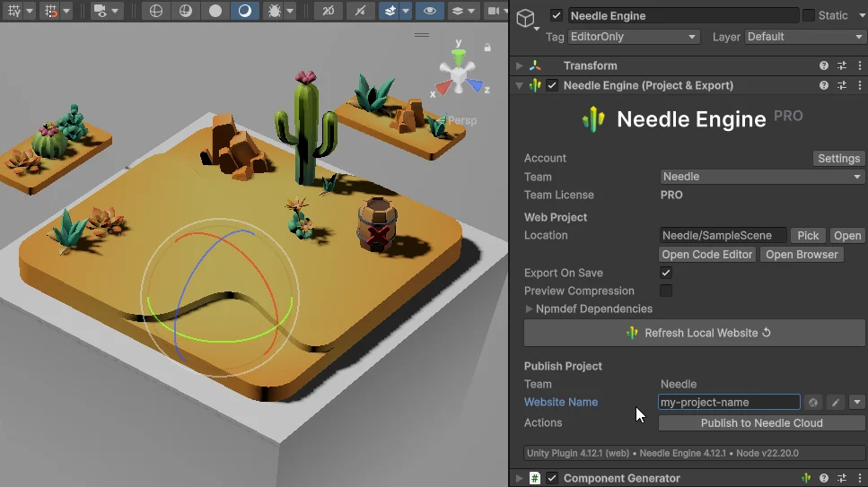Click the red X axis cone on gizmo
Screen dimensions: 868x487
443,87
